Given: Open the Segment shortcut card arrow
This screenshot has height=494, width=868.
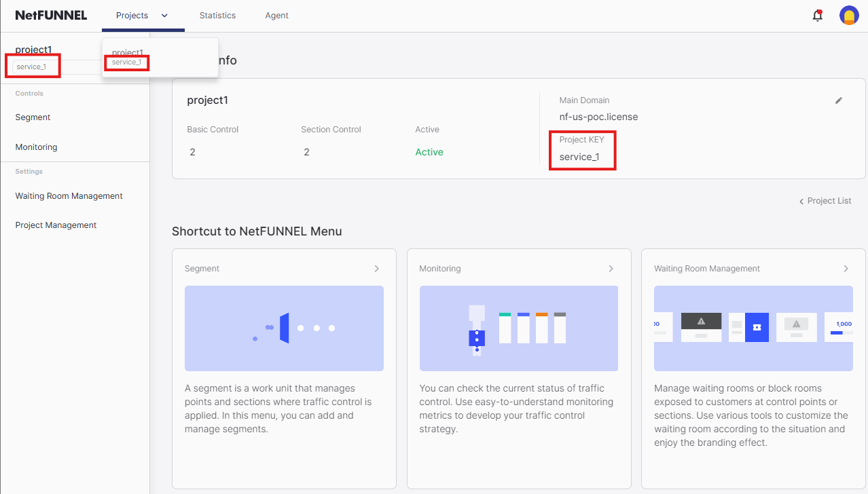Looking at the screenshot, I should click(x=376, y=268).
